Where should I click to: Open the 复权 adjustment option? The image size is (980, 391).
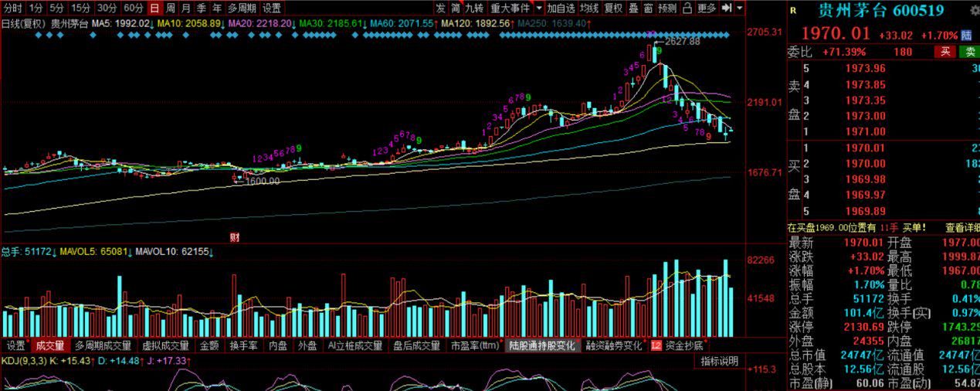(x=613, y=8)
